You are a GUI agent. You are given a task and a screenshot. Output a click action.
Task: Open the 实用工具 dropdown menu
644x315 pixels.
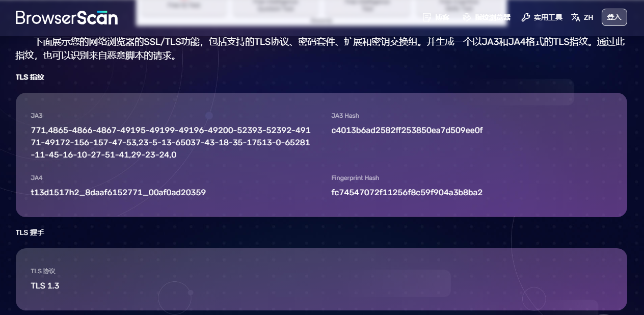(x=547, y=17)
